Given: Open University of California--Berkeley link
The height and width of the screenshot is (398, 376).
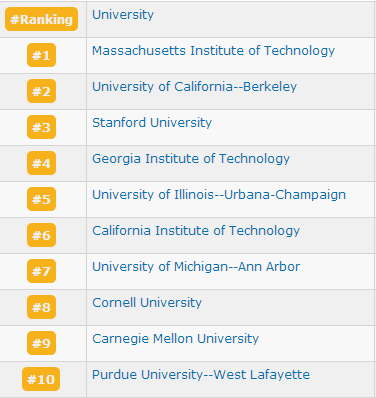Looking at the screenshot, I should (194, 87).
